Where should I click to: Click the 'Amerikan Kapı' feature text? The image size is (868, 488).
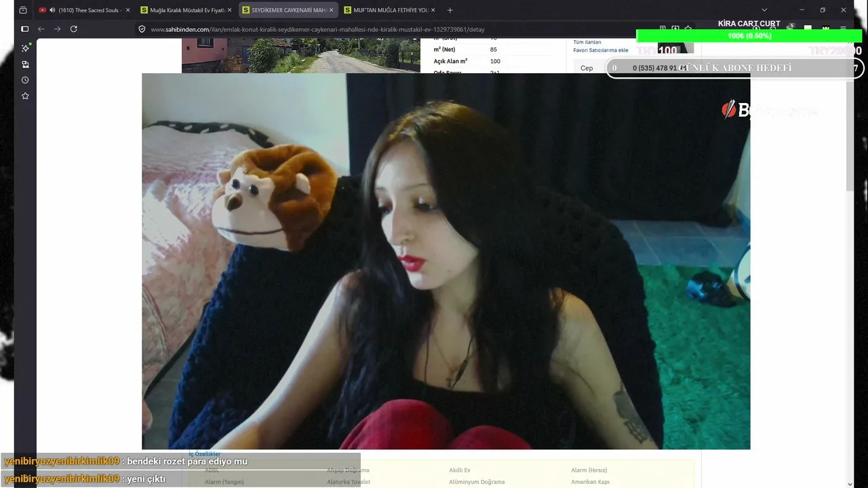pyautogui.click(x=590, y=482)
